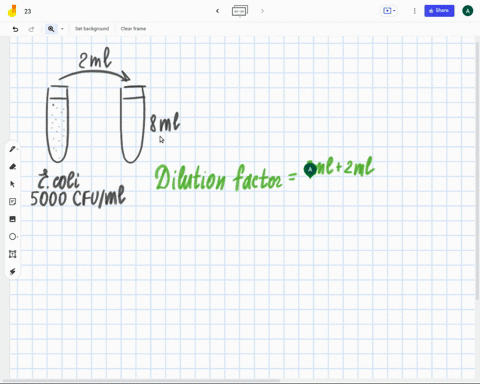Click the horizontal scrollbar at the bottom
Viewport: 480px width, 384px height.
[x=142, y=380]
